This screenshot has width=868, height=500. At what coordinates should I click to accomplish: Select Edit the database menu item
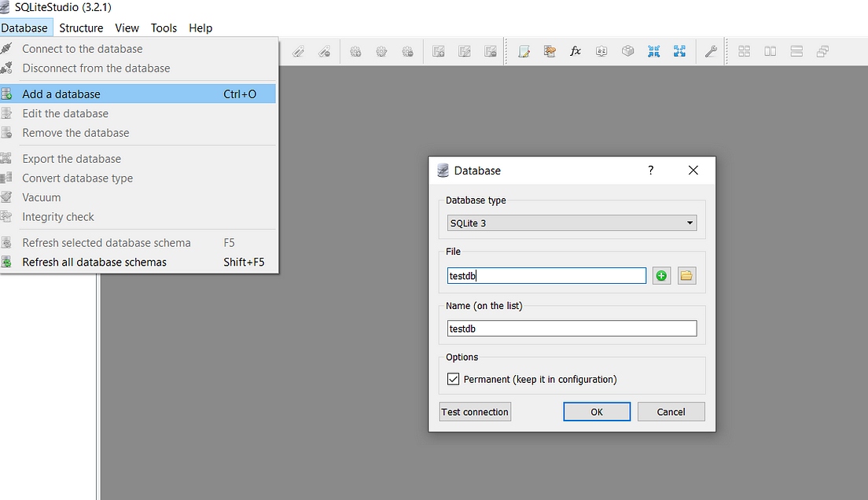click(x=138, y=113)
